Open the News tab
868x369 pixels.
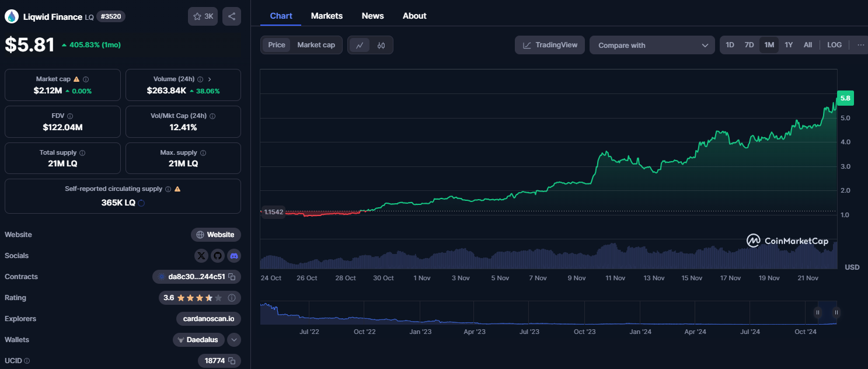coord(372,16)
